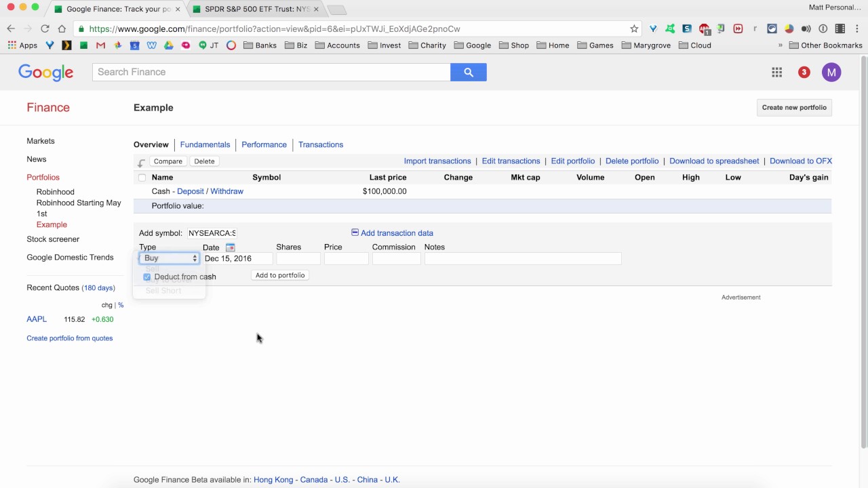This screenshot has height=488, width=868.
Task: Open the AdBlock extension icon
Action: pyautogui.click(x=704, y=29)
